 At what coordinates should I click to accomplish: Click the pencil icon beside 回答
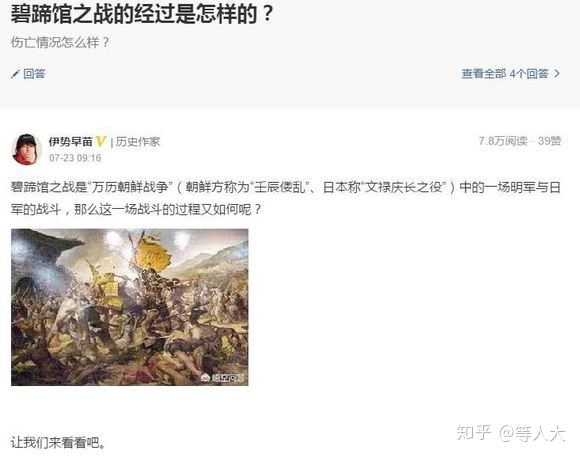point(15,74)
